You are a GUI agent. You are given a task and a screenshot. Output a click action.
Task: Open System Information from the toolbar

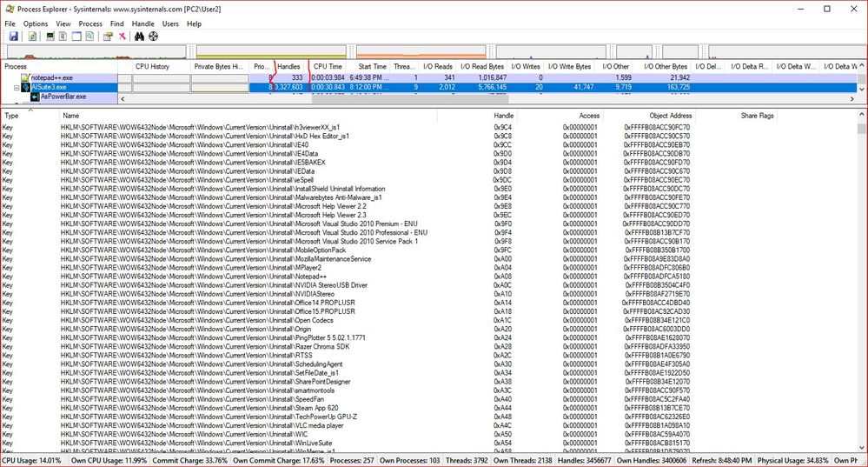50,36
